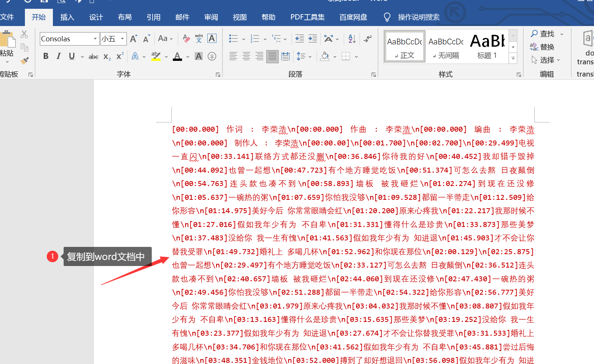Open the font name Consolas dropdown

(x=95, y=39)
